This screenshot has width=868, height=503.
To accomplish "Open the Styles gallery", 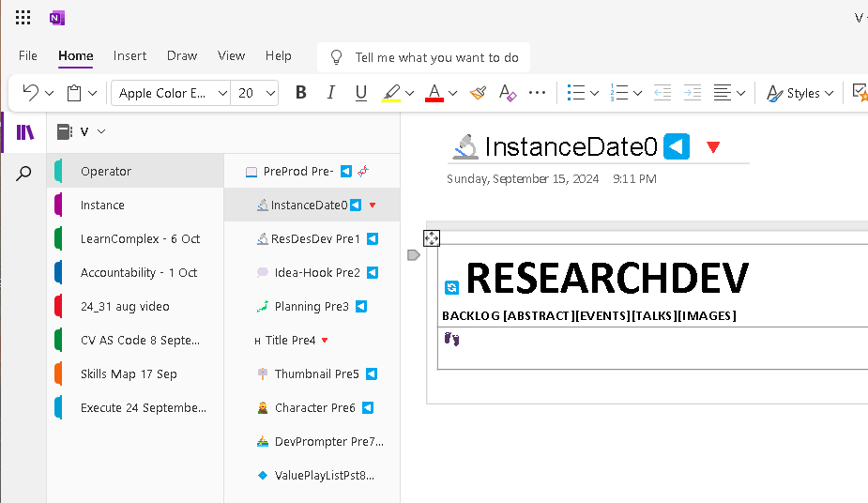I will click(x=799, y=93).
